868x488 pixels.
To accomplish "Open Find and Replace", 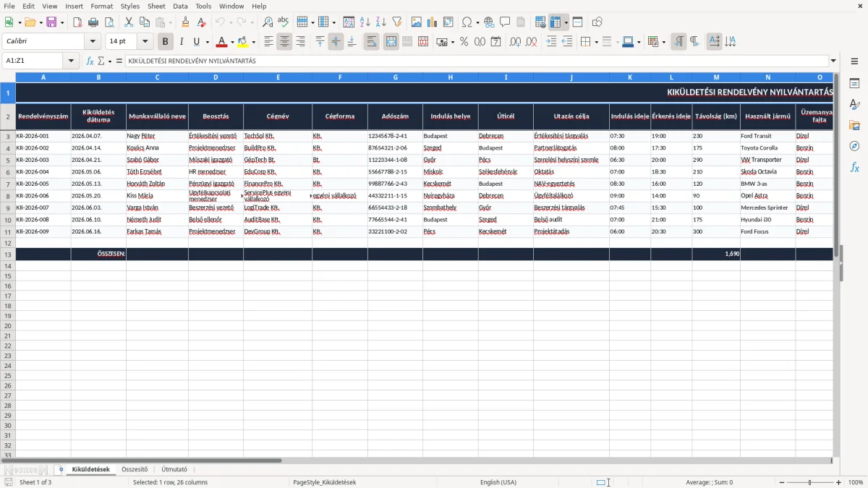I will pyautogui.click(x=268, y=22).
